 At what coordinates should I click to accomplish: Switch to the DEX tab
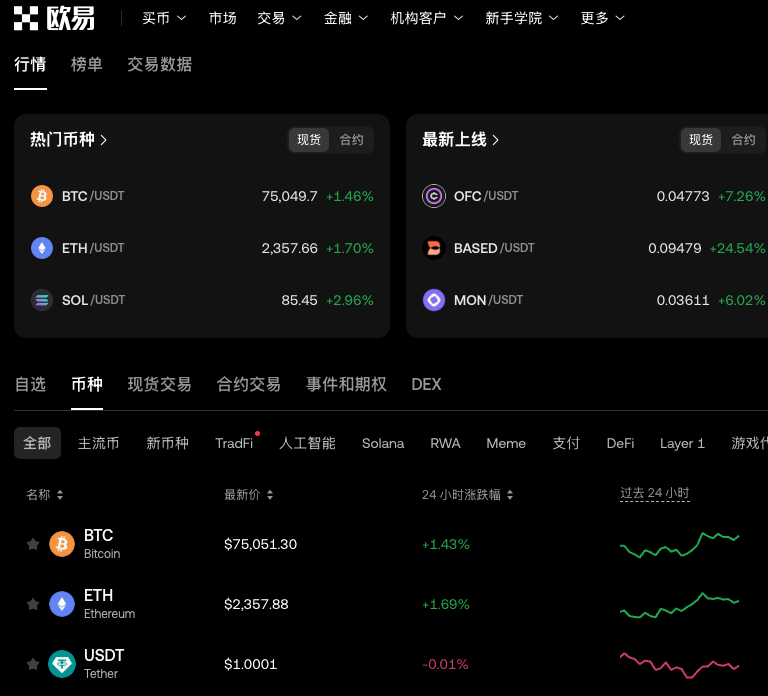(x=426, y=384)
